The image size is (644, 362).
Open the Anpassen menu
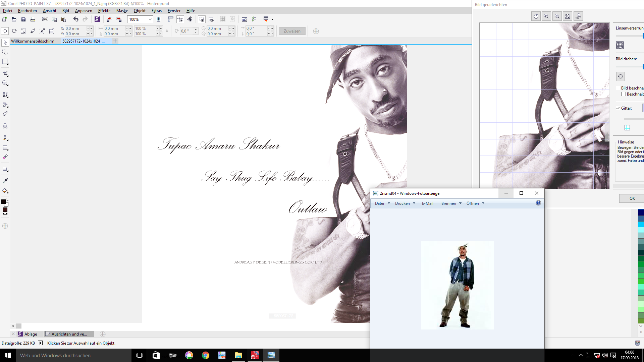point(84,11)
